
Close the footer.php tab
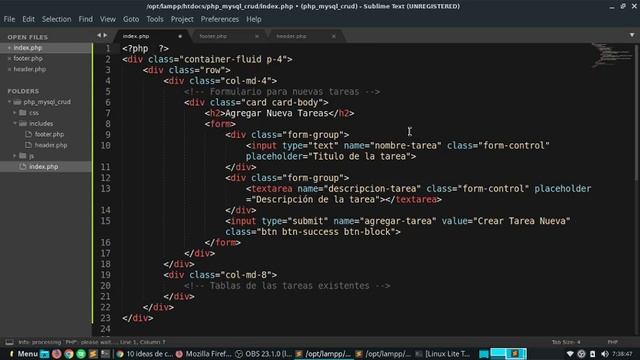pyautogui.click(x=257, y=36)
